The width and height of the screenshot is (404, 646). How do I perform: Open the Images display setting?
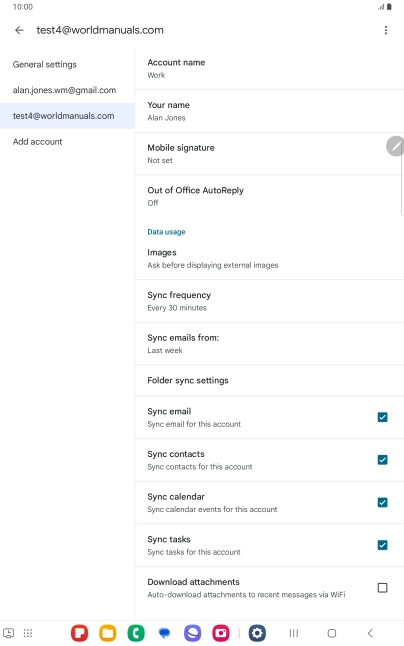coord(269,258)
